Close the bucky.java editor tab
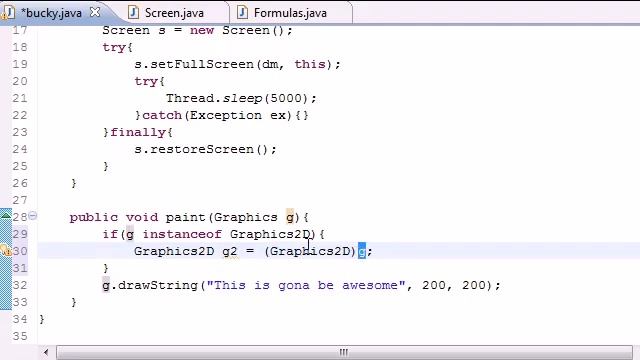Image resolution: width=640 pixels, height=360 pixels. pyautogui.click(x=95, y=12)
